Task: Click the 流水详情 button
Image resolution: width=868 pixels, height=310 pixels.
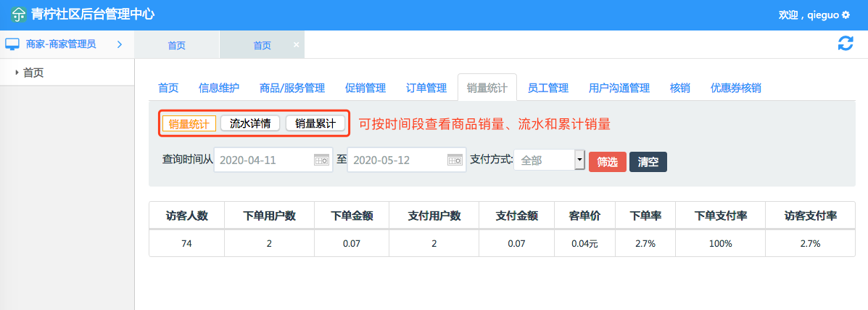Action: pyautogui.click(x=250, y=123)
